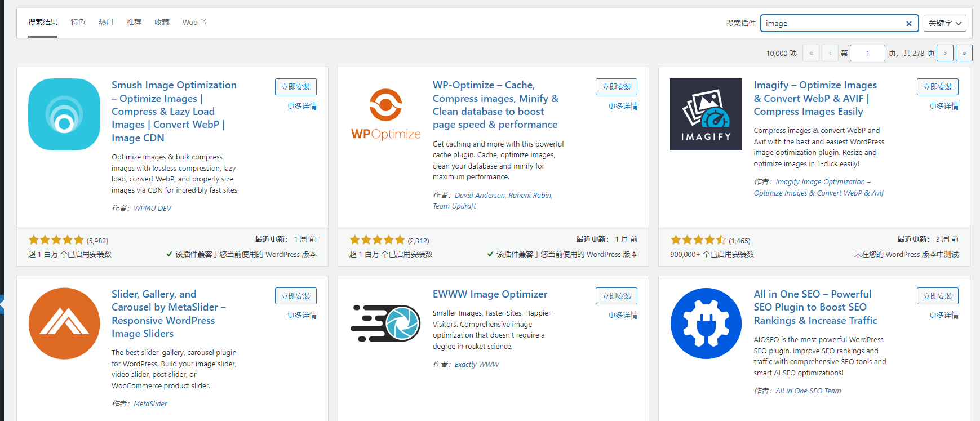The image size is (980, 421).
Task: Open author link WPMU DEV
Action: click(x=152, y=209)
